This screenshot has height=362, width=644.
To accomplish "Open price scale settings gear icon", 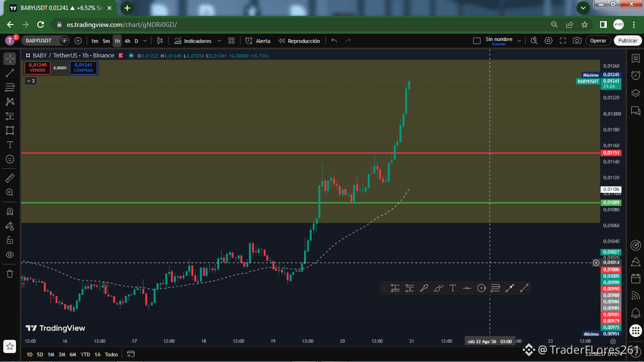I will coord(613,341).
